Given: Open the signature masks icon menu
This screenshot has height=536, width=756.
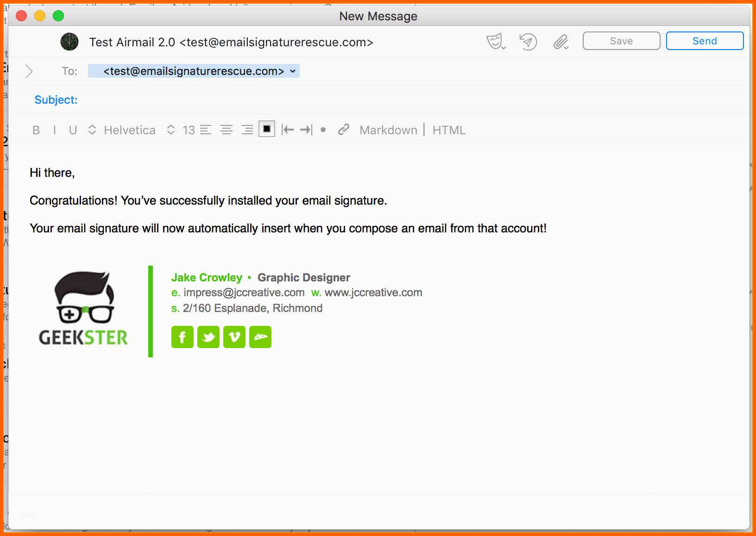Looking at the screenshot, I should pyautogui.click(x=496, y=42).
